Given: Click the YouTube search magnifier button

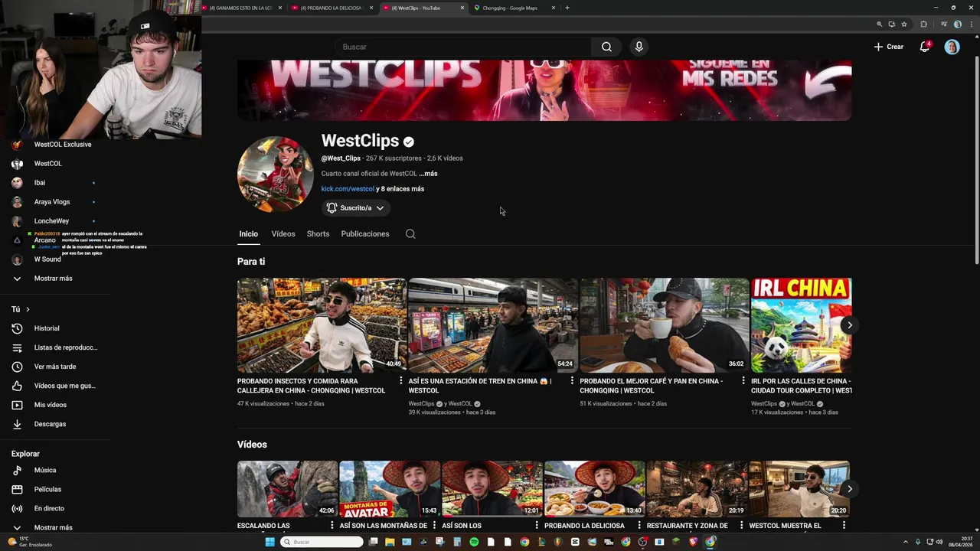Looking at the screenshot, I should pos(606,47).
